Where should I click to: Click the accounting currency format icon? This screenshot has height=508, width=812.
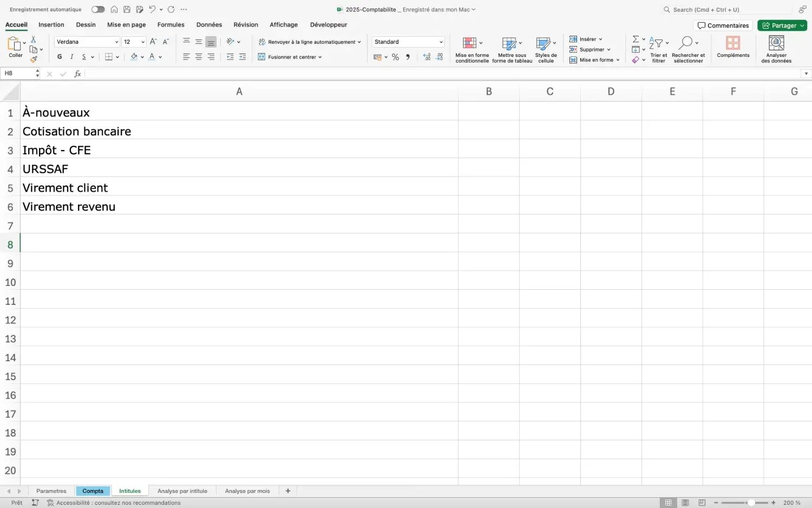point(377,57)
